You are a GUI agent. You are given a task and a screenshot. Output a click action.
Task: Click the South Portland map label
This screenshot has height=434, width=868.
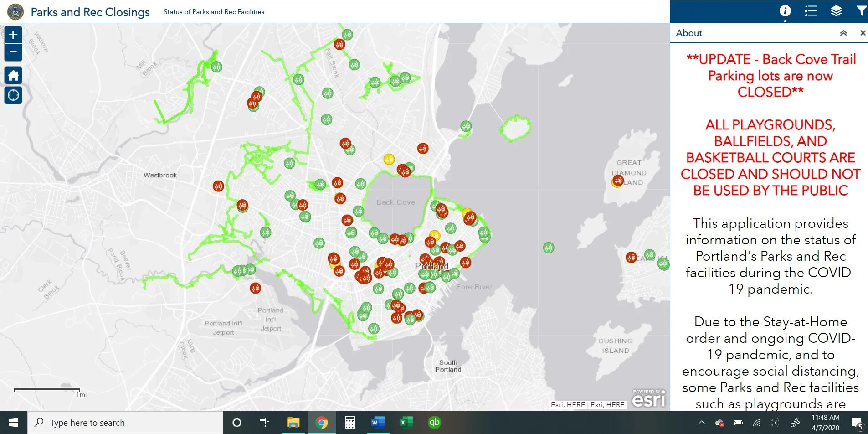pyautogui.click(x=448, y=366)
